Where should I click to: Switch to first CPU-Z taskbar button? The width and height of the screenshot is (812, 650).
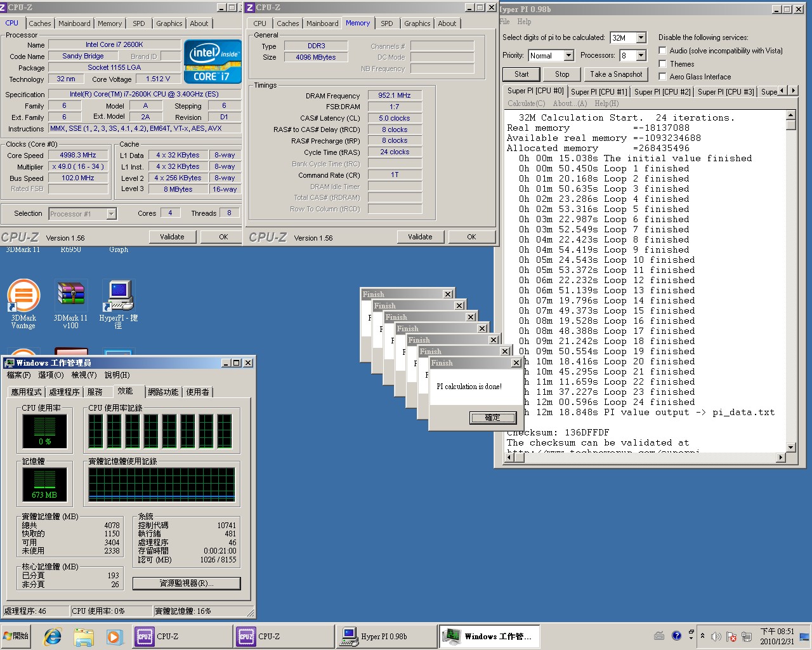point(182,636)
